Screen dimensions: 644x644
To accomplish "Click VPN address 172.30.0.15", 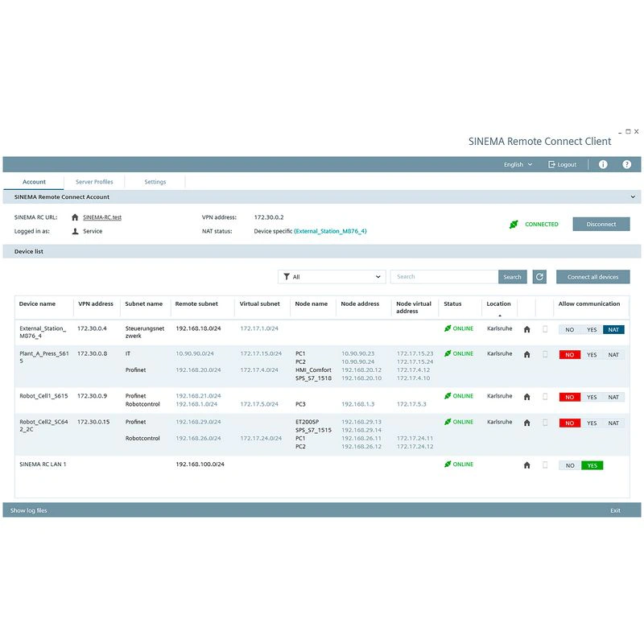I will point(93,422).
